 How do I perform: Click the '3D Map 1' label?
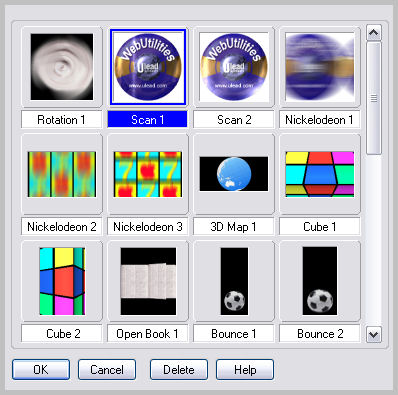pyautogui.click(x=234, y=227)
